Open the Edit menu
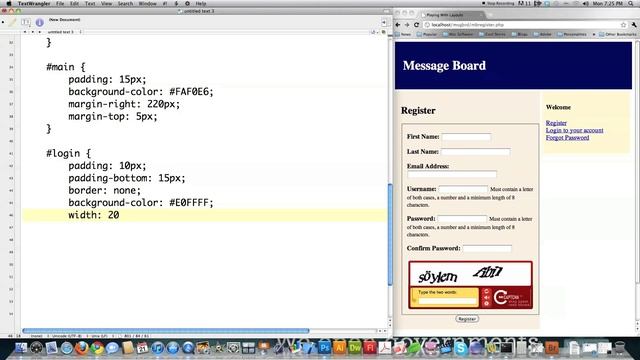 pos(74,4)
